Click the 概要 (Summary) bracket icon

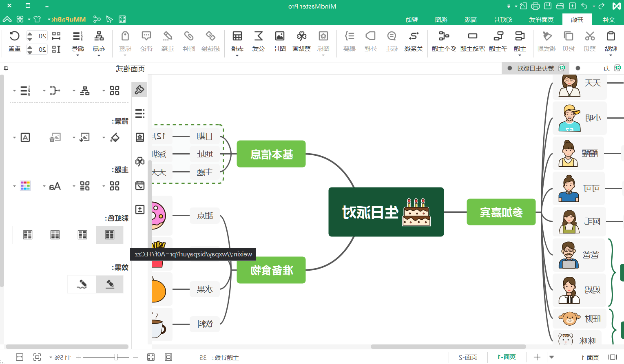350,36
